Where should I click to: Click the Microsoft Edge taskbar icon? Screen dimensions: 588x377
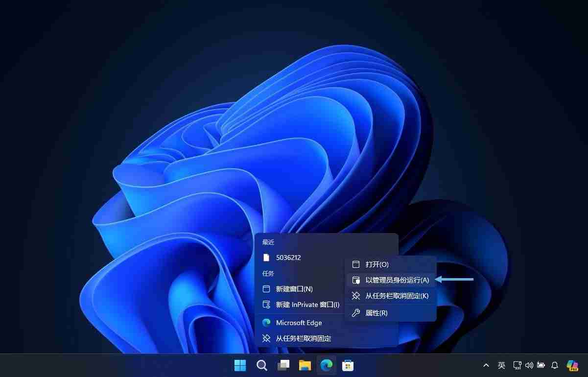[x=326, y=365]
